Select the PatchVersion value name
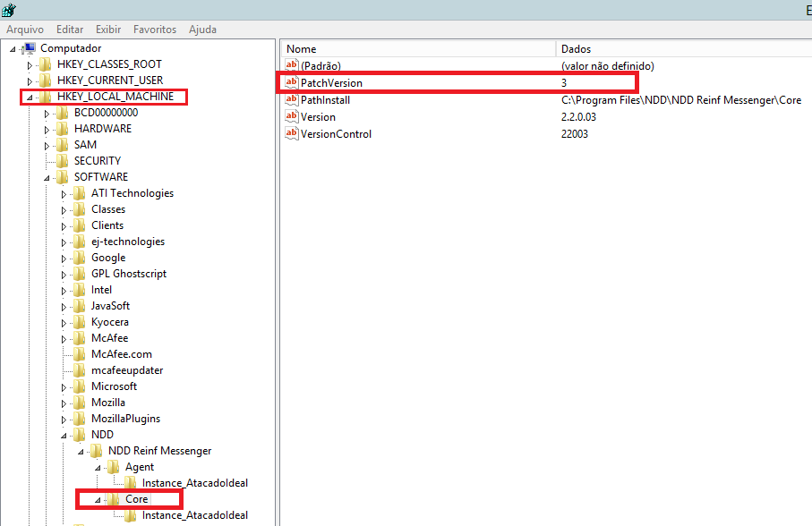Screen dimensions: 812x526 (x=331, y=83)
